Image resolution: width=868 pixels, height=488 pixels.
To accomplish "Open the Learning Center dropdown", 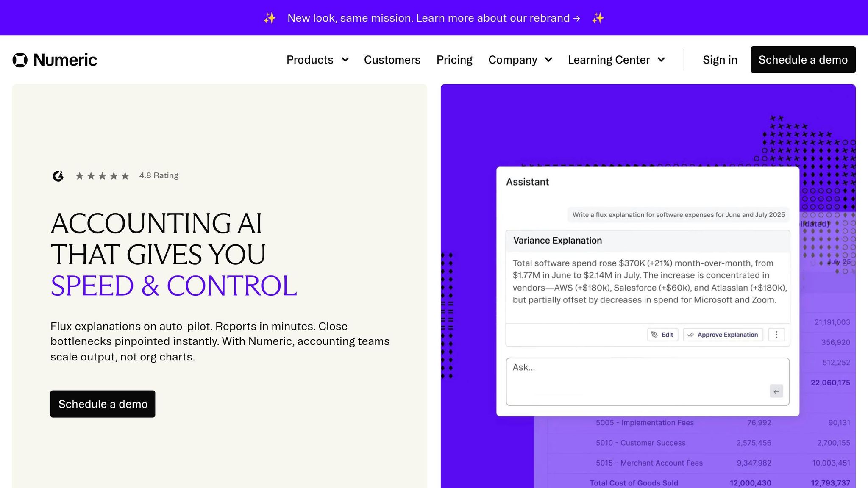I will coord(616,60).
